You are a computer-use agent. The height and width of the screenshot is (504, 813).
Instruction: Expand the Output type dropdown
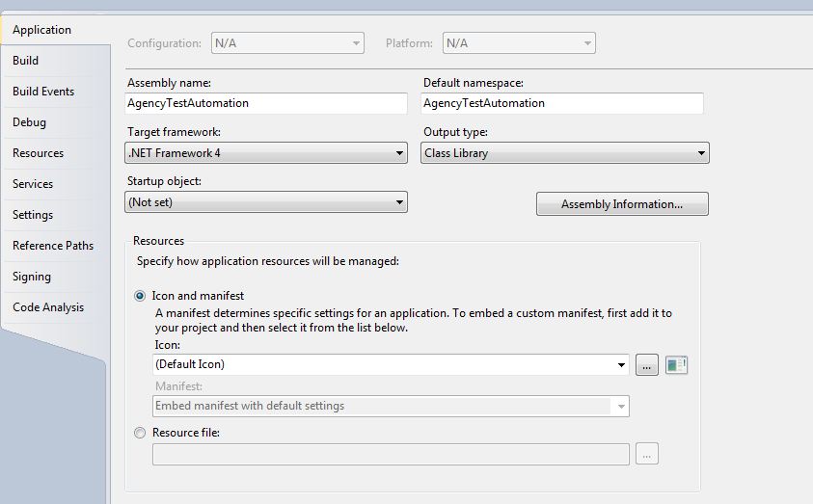click(565, 153)
